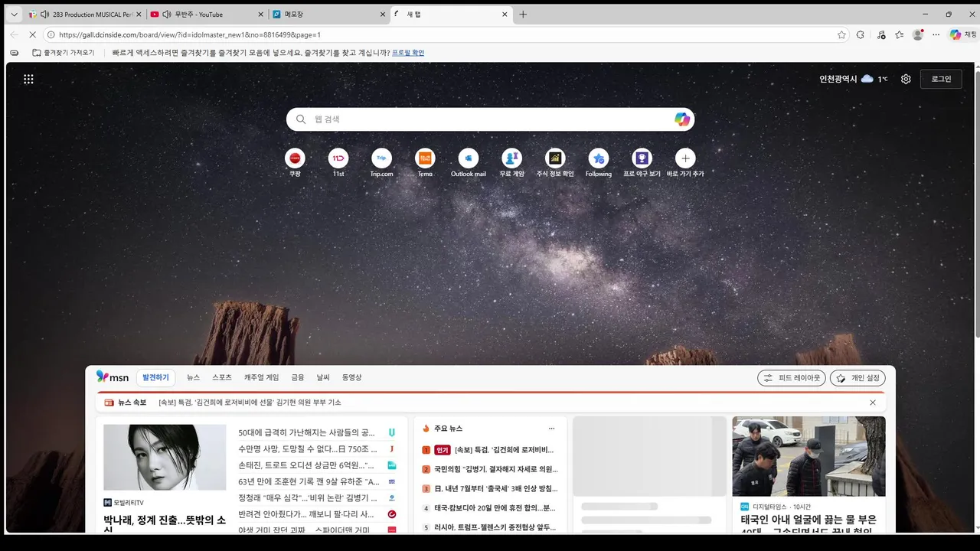Open Copilot 채팅 button

963,34
